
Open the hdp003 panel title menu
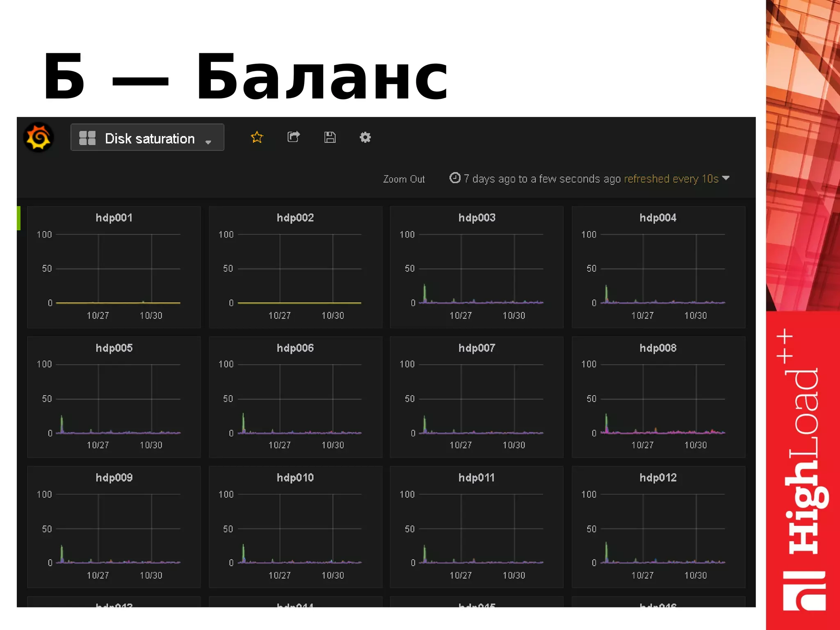(477, 218)
